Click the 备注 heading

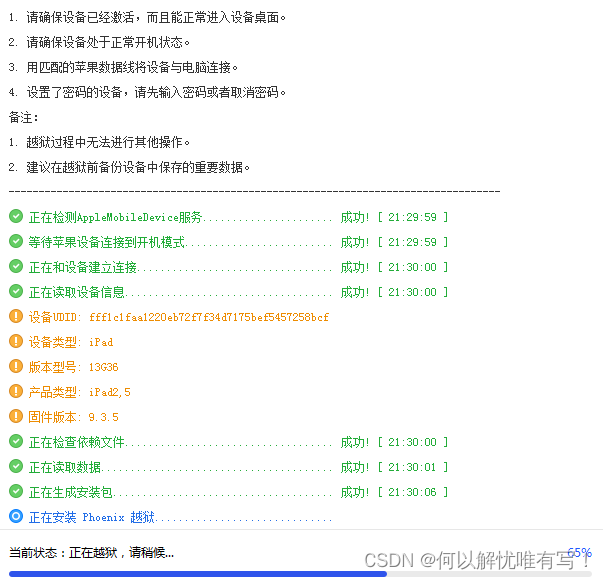pyautogui.click(x=23, y=117)
